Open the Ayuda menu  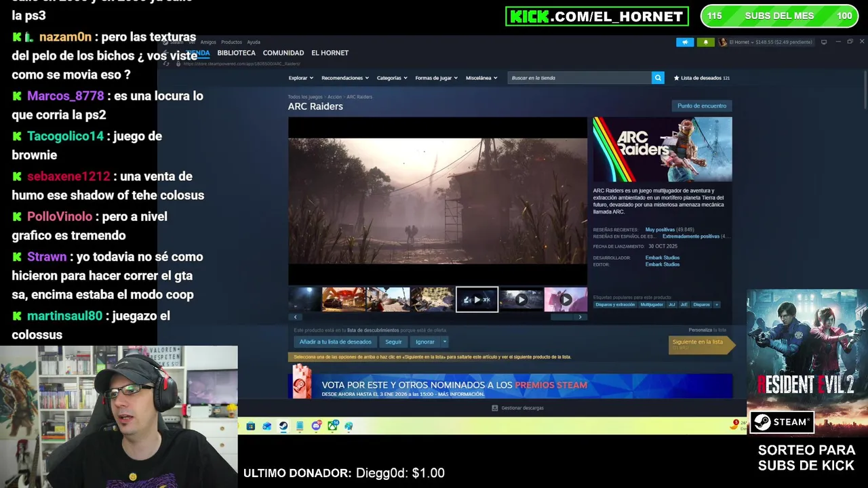point(254,42)
